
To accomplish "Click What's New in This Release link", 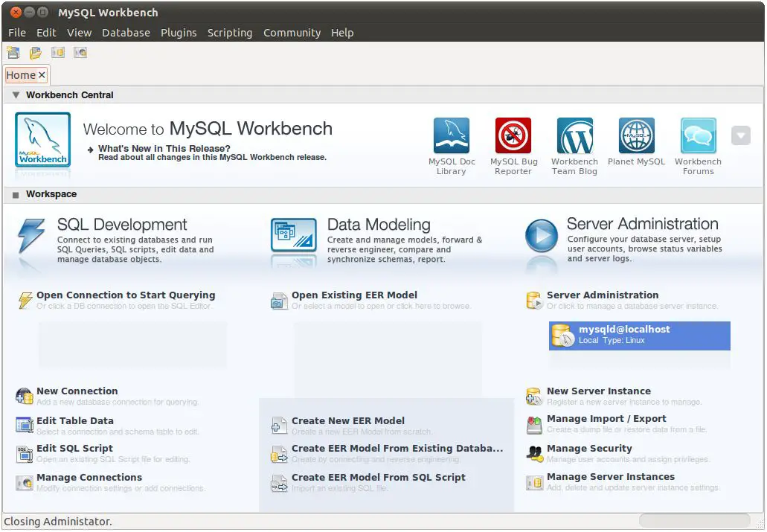I will point(164,149).
